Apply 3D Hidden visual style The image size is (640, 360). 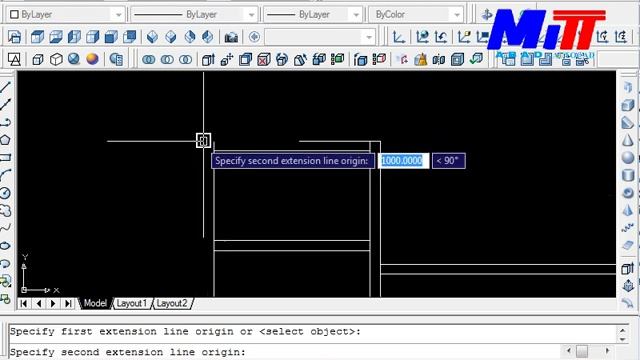click(x=56, y=59)
